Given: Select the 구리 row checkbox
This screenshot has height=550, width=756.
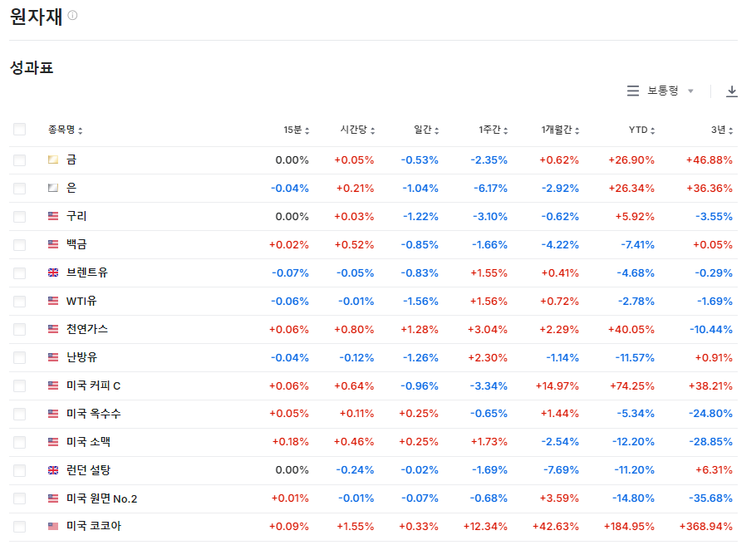Looking at the screenshot, I should tap(19, 217).
